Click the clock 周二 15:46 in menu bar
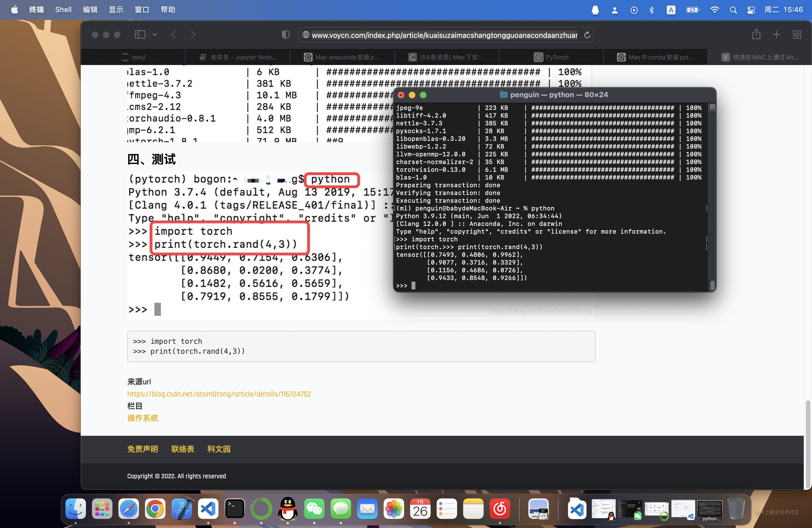Image resolution: width=812 pixels, height=528 pixels. tap(784, 10)
